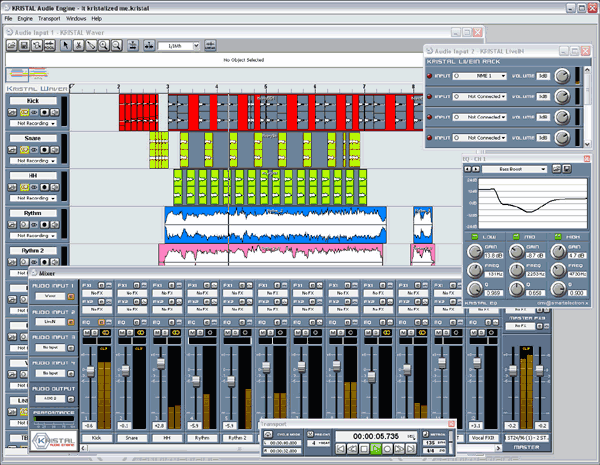The height and width of the screenshot is (465, 600).
Task: Enable the EQ Low band switch
Action: click(474, 237)
